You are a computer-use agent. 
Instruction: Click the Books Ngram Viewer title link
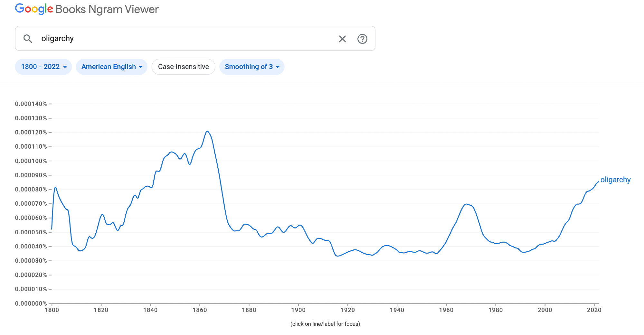pyautogui.click(x=107, y=9)
